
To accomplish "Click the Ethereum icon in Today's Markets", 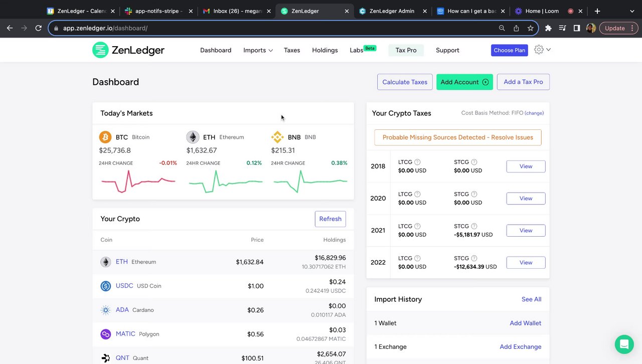I will pyautogui.click(x=193, y=137).
